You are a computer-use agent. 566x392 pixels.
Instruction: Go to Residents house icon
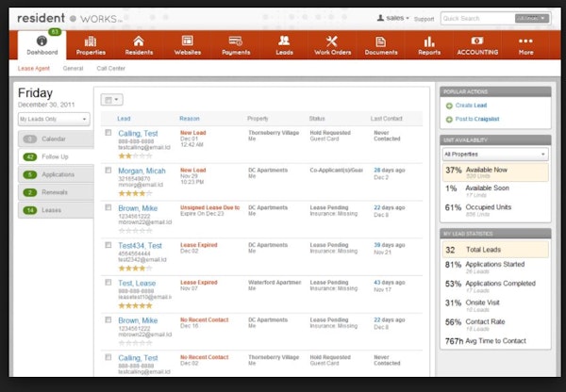(139, 41)
